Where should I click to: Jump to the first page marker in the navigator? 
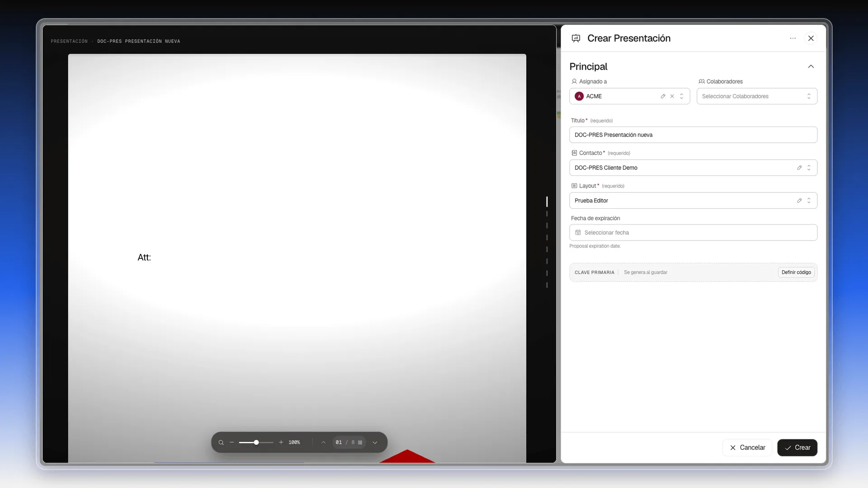click(x=547, y=202)
